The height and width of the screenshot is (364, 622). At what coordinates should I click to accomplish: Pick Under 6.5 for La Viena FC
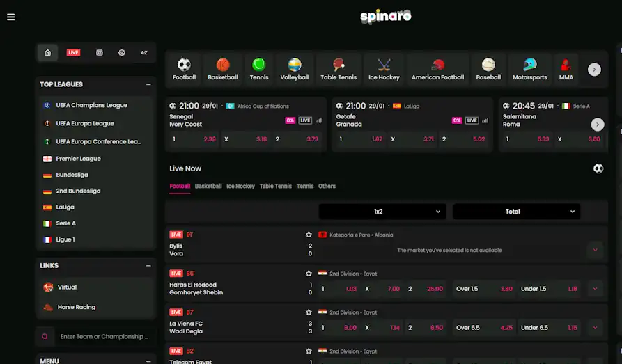click(549, 328)
